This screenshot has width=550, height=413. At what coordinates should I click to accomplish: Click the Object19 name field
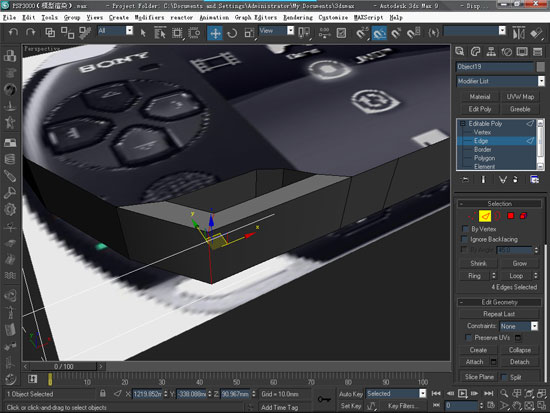[x=495, y=67]
